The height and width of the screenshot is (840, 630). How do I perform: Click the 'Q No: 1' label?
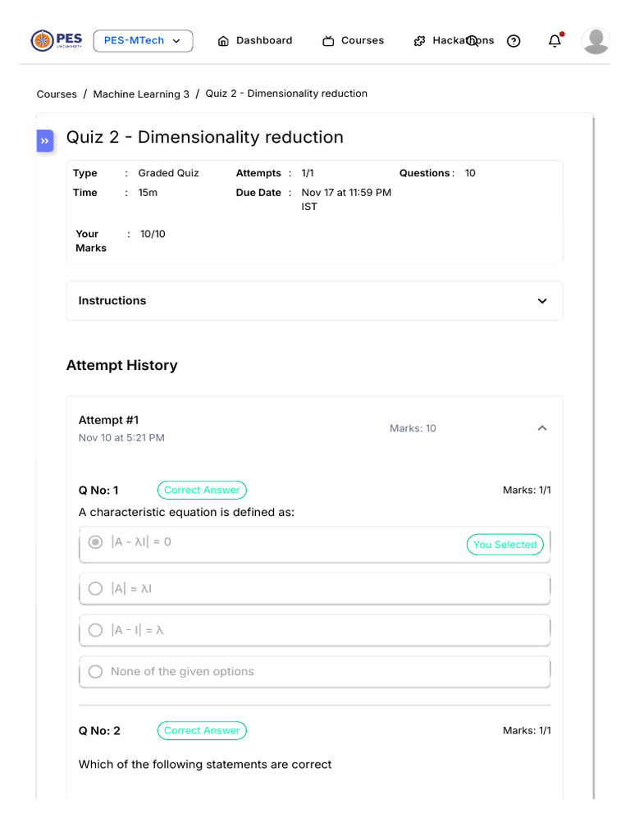click(x=98, y=491)
